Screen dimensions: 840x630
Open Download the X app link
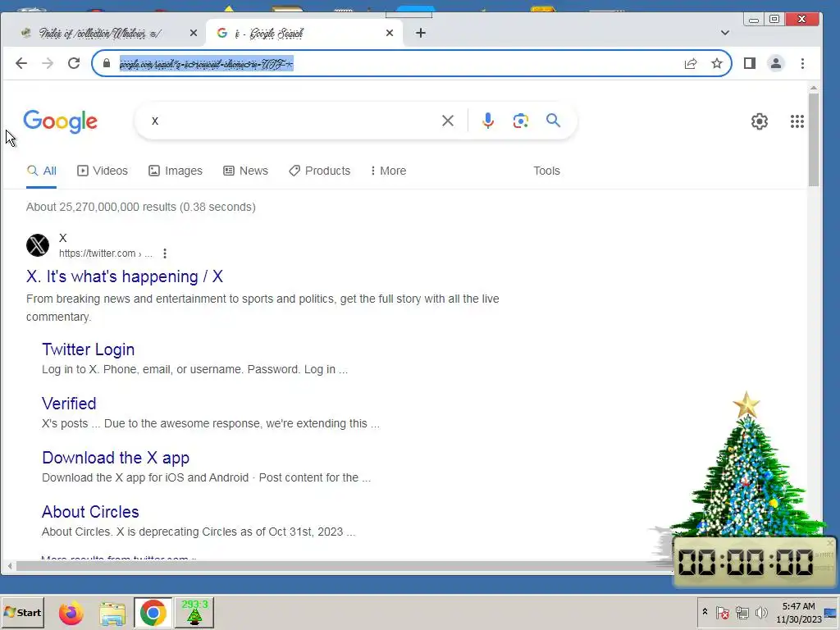(x=116, y=458)
